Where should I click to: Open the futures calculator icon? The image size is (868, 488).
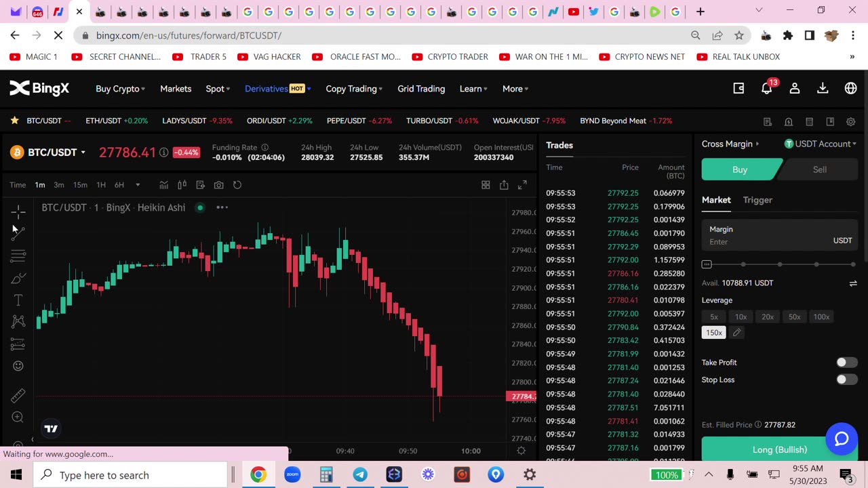click(x=809, y=122)
